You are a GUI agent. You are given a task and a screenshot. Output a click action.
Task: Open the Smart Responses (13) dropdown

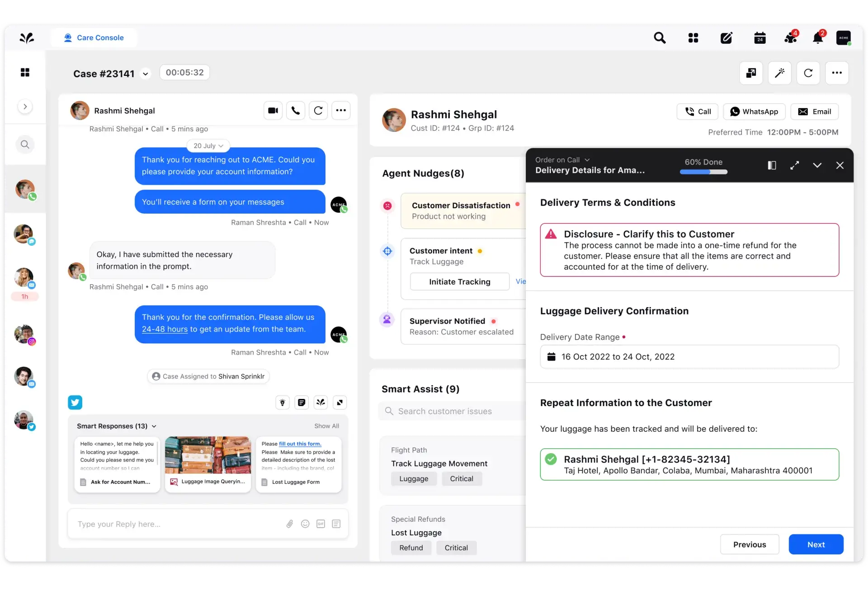point(154,426)
